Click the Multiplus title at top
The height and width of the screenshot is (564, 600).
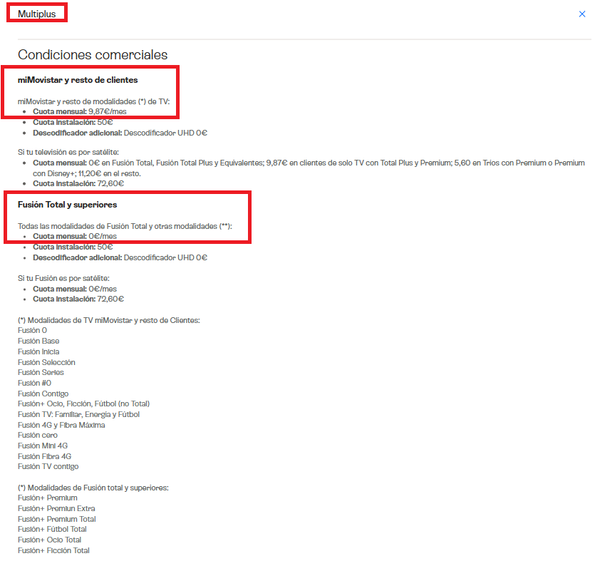pyautogui.click(x=37, y=14)
